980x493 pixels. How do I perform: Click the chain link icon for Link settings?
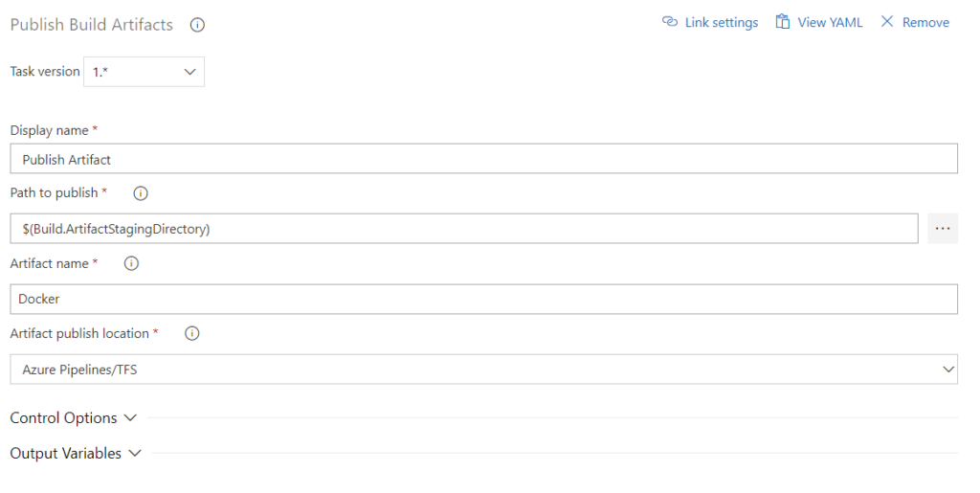click(x=669, y=22)
